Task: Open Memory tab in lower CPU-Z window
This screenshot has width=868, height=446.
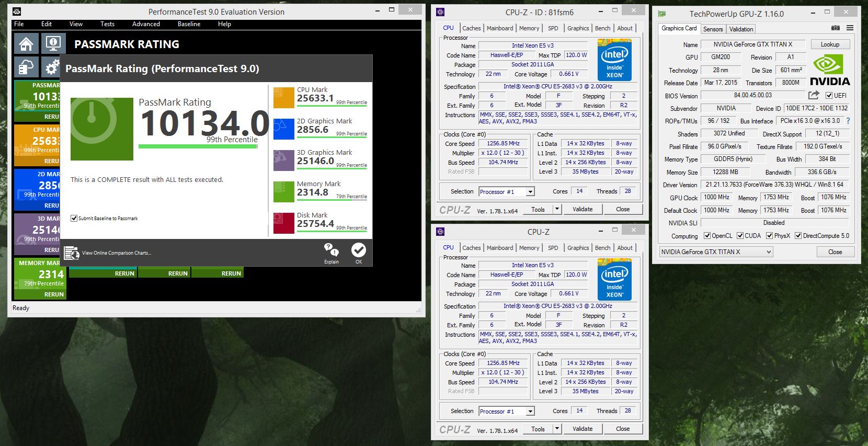Action: (x=529, y=248)
